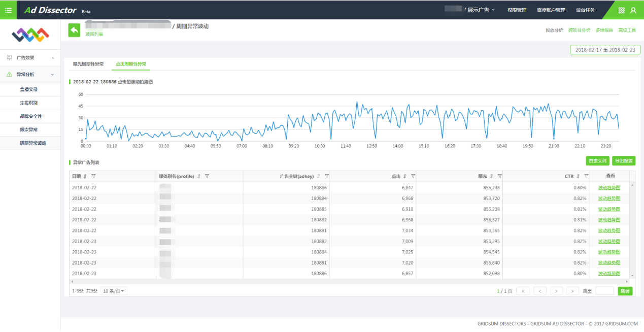Click the page jump input field

(x=604, y=291)
